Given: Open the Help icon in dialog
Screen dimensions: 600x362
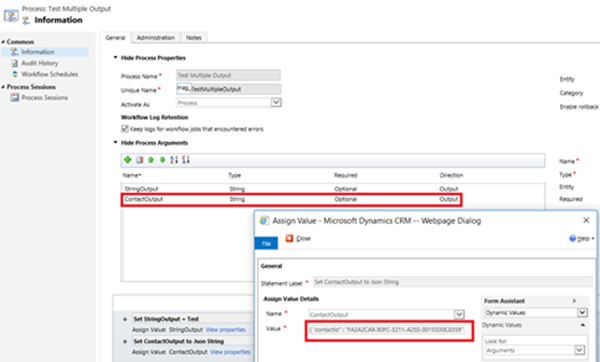Looking at the screenshot, I should tap(572, 238).
